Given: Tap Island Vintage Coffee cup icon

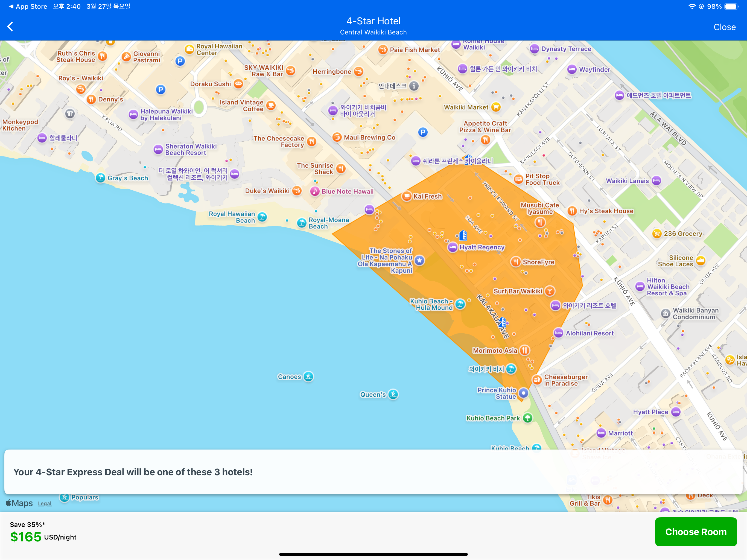Looking at the screenshot, I should click(271, 105).
